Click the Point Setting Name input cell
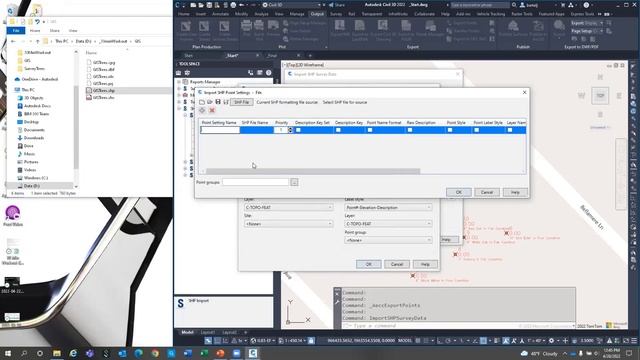The image size is (640, 360). click(x=220, y=130)
